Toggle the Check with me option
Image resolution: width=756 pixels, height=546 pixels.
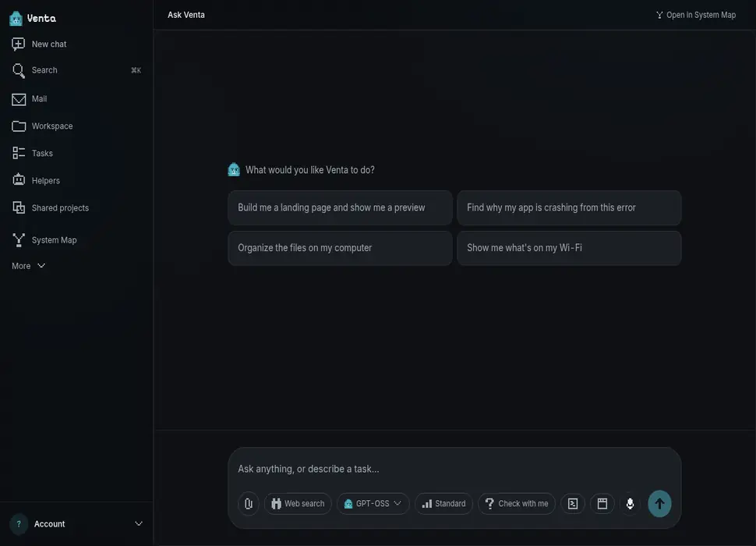pyautogui.click(x=517, y=504)
